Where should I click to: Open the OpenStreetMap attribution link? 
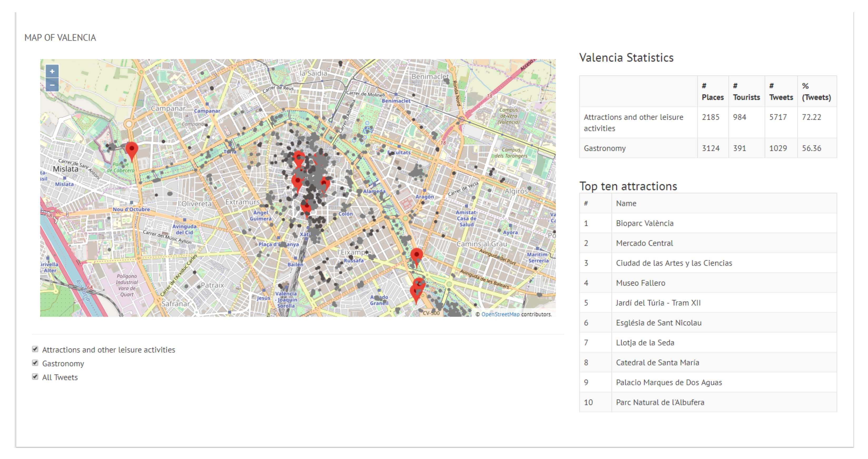click(x=500, y=314)
